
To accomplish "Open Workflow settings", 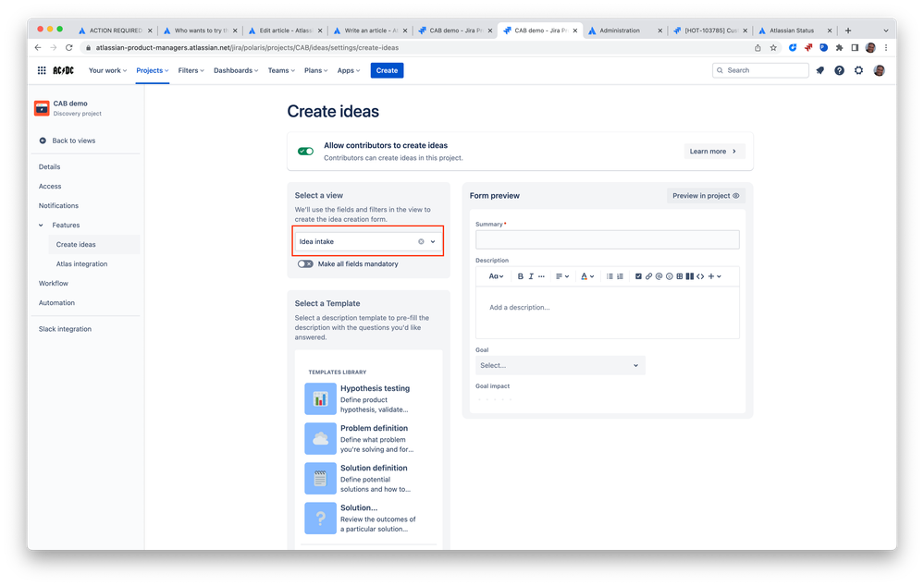I will [x=53, y=283].
